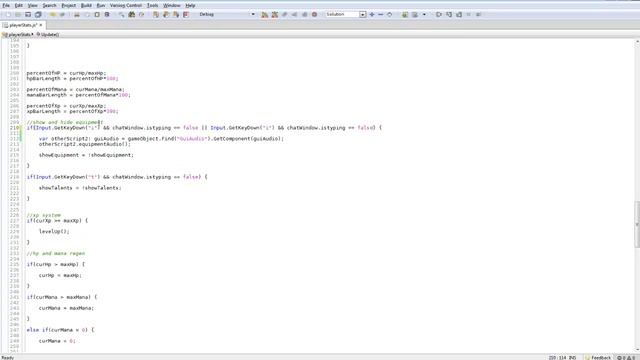
Task: Click the blue plus icon beside Solution
Action: (x=372, y=14)
